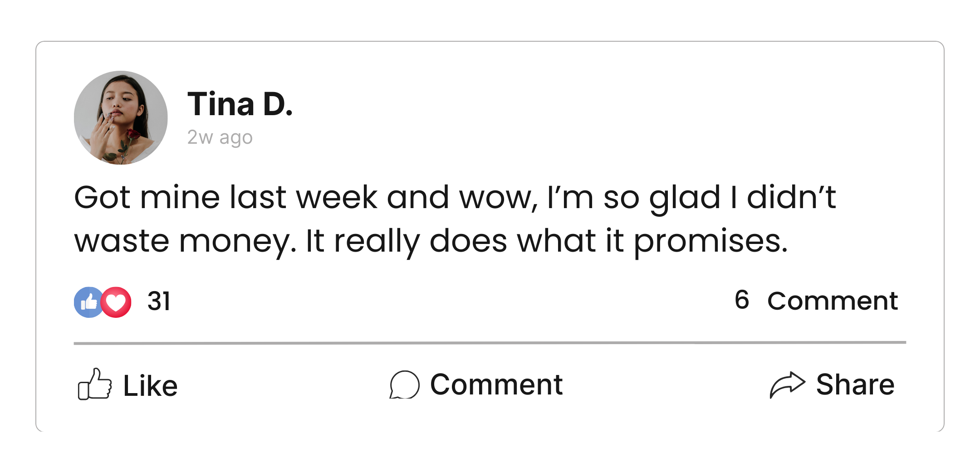
Task: Open Tina D.'s profile picture
Action: tap(121, 117)
